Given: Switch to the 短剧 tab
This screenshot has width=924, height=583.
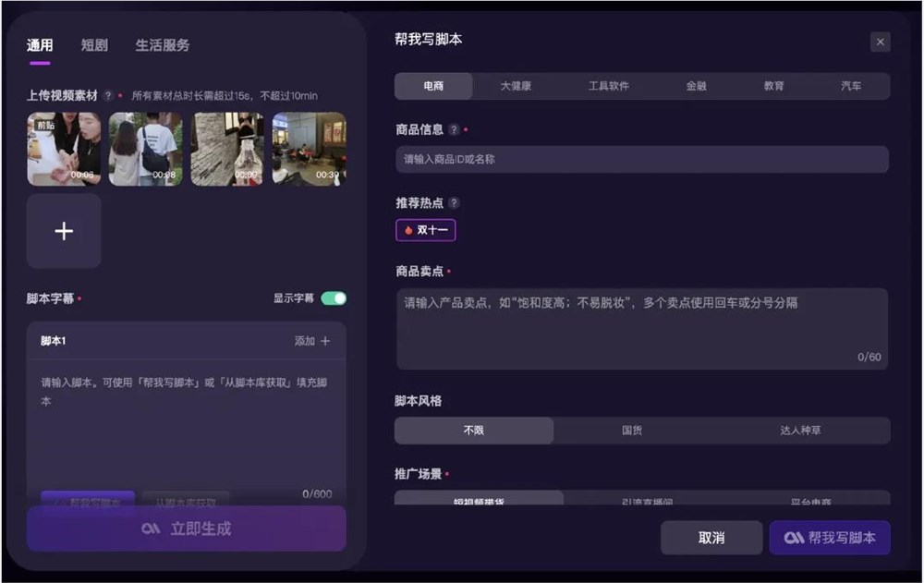Looking at the screenshot, I should point(92,43).
